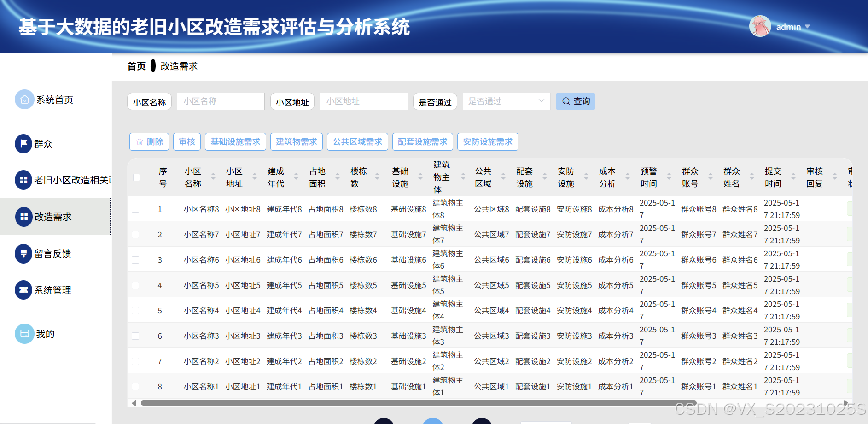Click the 系统首页 home icon

(24, 100)
